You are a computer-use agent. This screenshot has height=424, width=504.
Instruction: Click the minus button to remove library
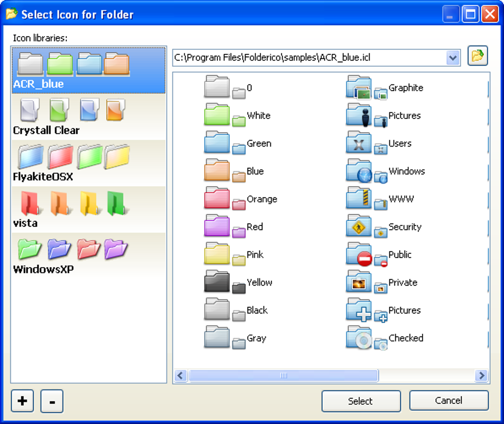click(52, 401)
